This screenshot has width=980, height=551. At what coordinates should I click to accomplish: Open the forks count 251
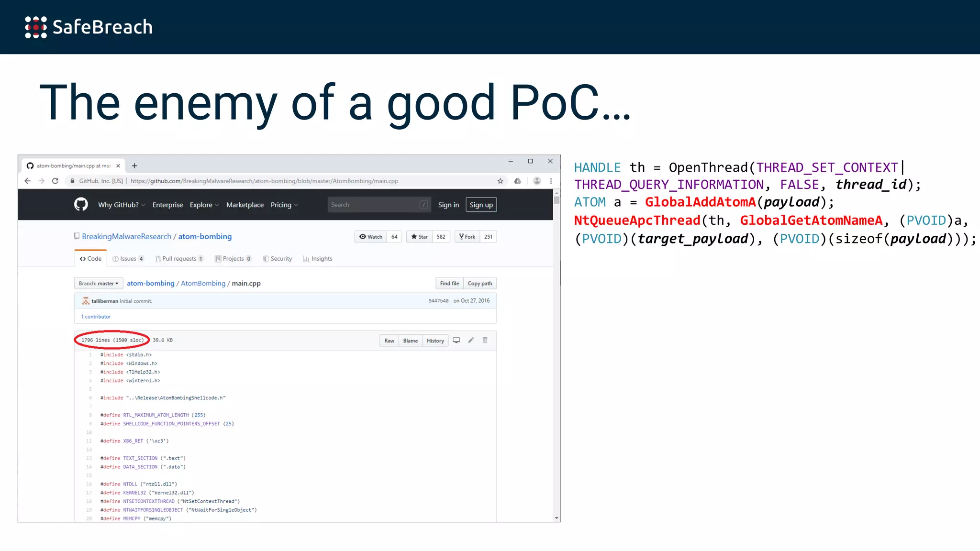pos(488,236)
